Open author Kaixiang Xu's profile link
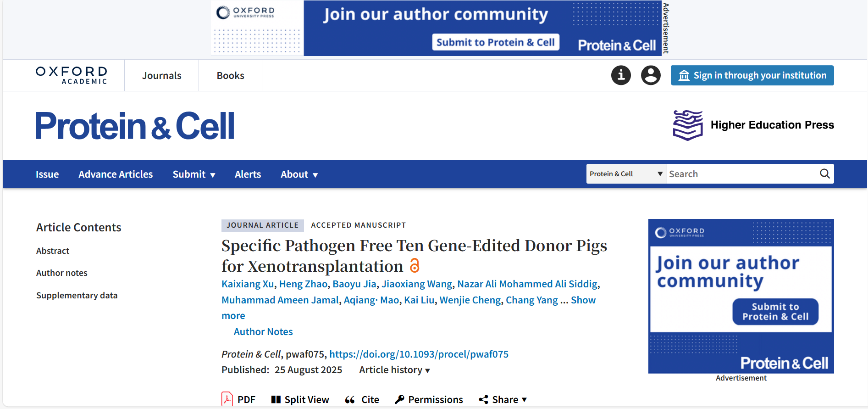The height and width of the screenshot is (409, 868). coord(248,284)
